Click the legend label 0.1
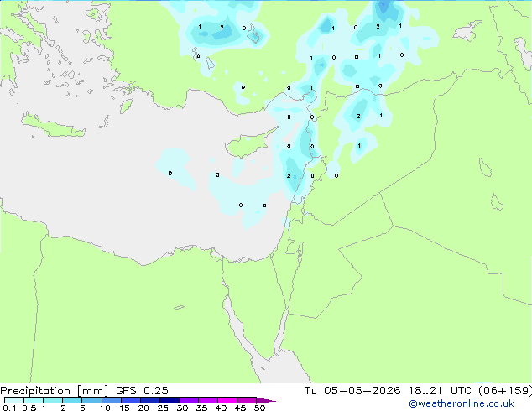Viewport: 532px width, 411px height. 9,408
